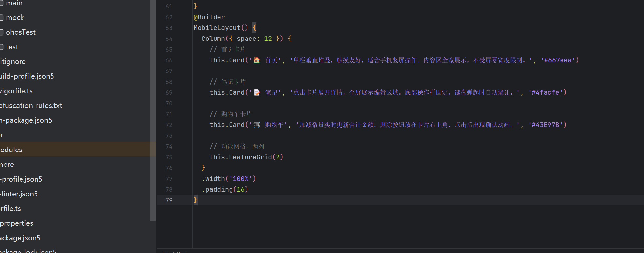The image size is (644, 253).
Task: Click the shopping cart emoji on line 72
Action: pos(257,125)
